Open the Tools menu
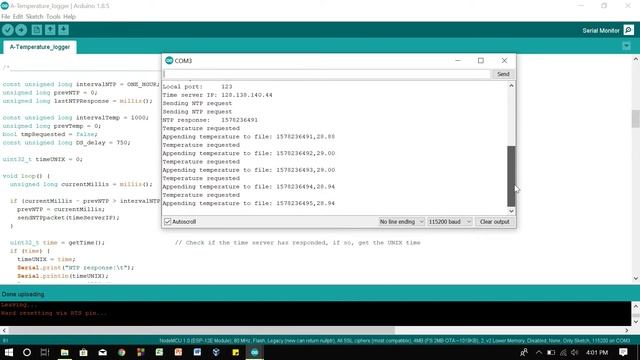This screenshot has width=640, height=360. (x=53, y=17)
